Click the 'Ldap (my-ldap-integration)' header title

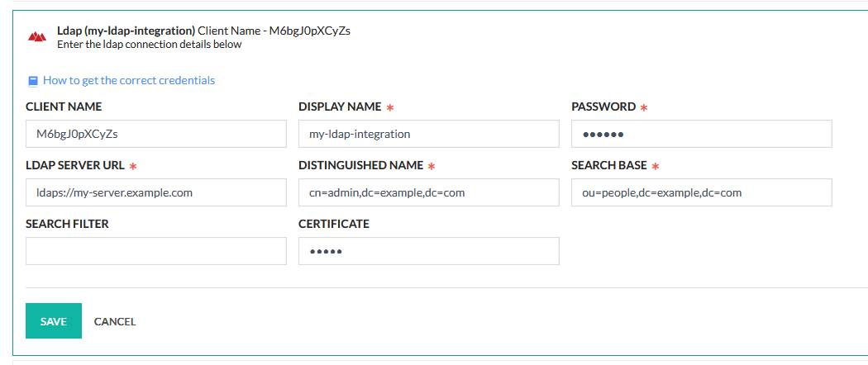pyautogui.click(x=126, y=31)
